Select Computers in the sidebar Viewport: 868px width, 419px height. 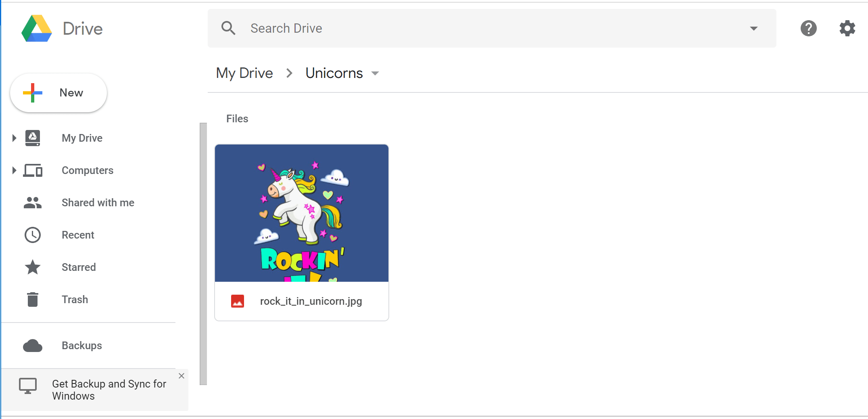coord(88,170)
